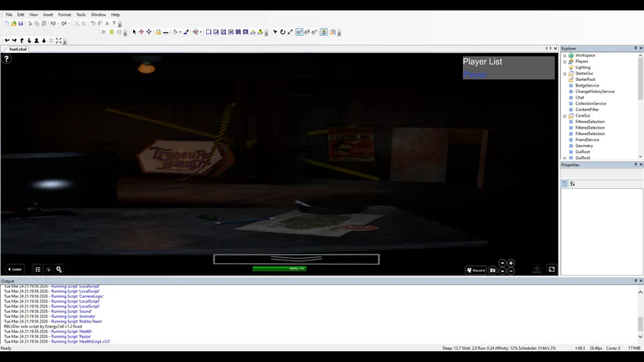Click the zoom in plus button
This screenshot has width=644, height=362.
tap(511, 263)
